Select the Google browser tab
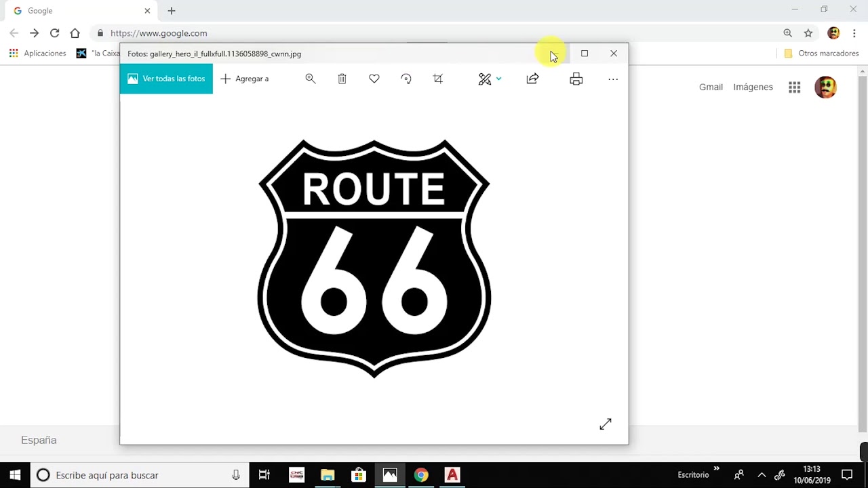 pyautogui.click(x=81, y=11)
